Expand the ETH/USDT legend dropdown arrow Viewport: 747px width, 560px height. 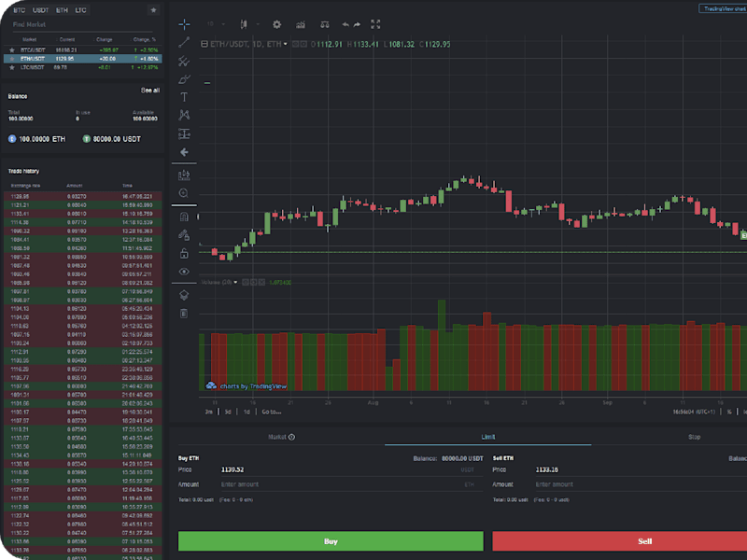pos(286,44)
